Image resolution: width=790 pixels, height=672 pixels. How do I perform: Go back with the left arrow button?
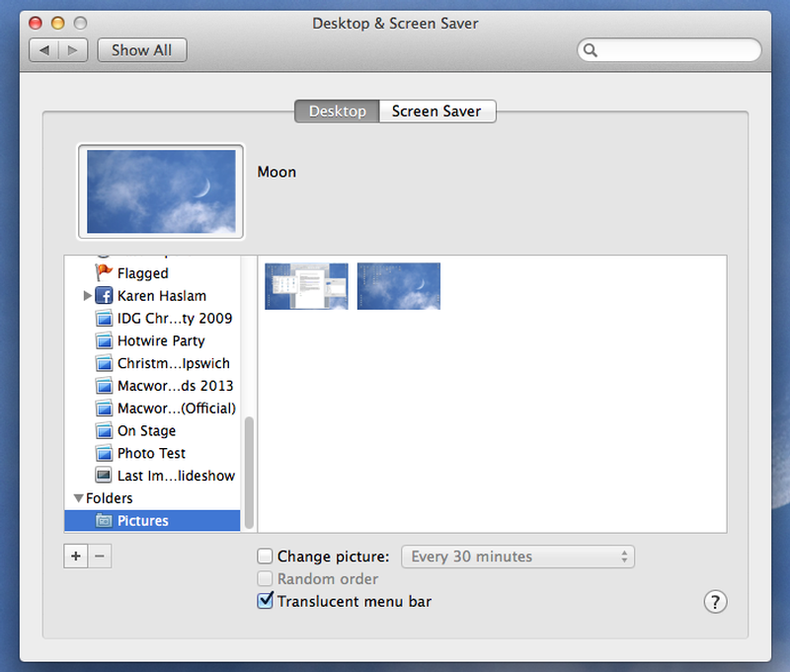coord(44,50)
